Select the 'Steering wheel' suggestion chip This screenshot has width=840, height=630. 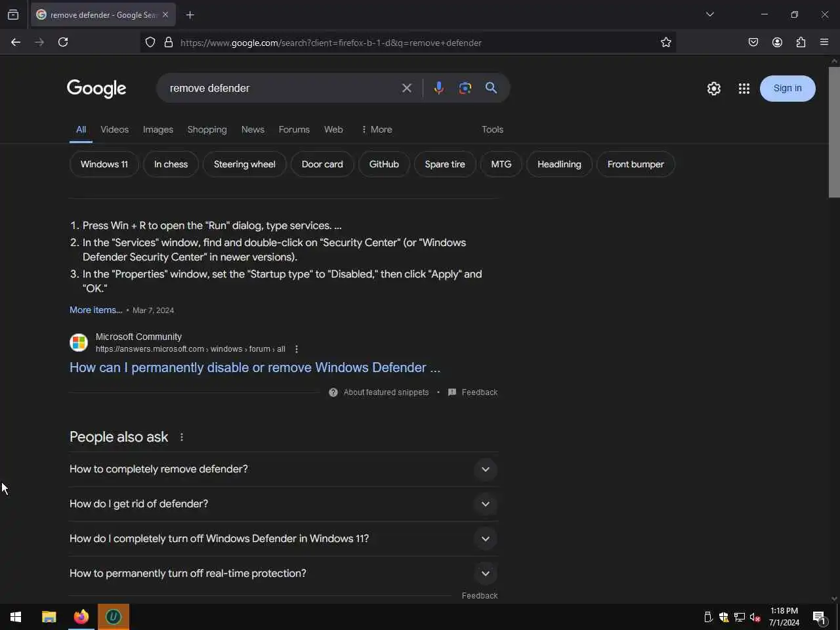[245, 164]
